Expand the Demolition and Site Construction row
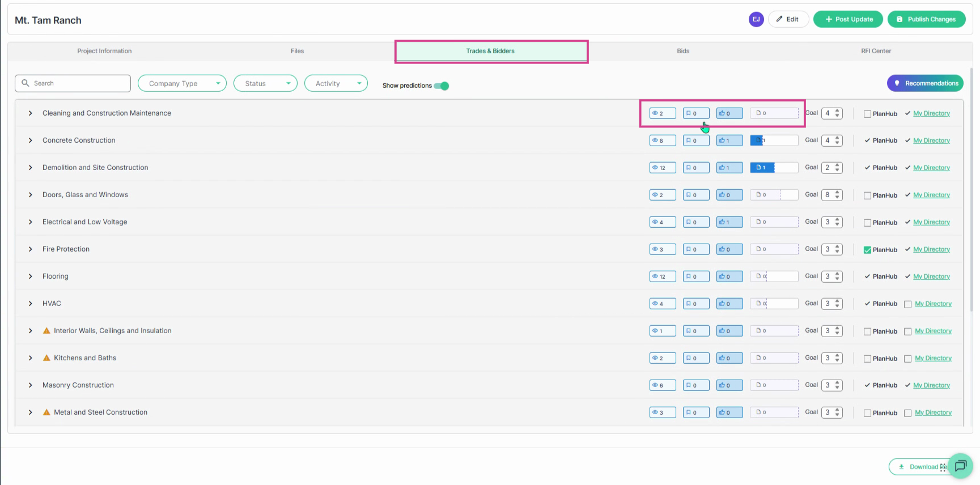Screen dimensions: 980x485 click(31, 168)
